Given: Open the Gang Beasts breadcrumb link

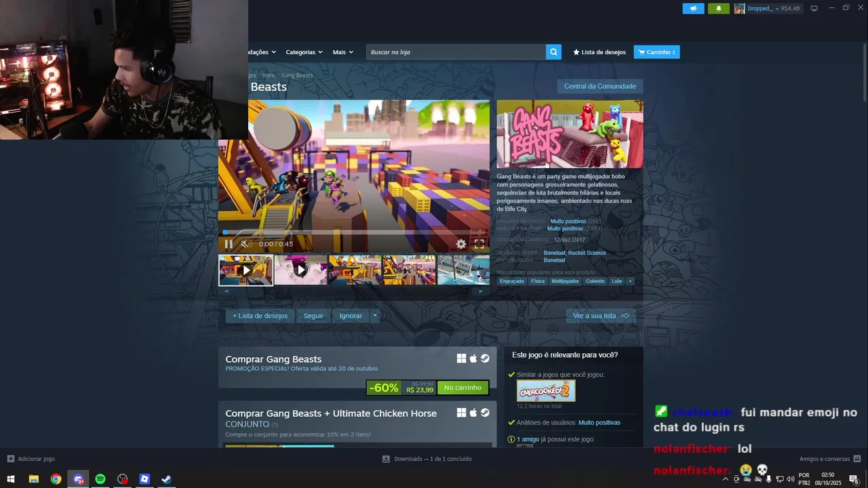Looking at the screenshot, I should click(x=297, y=75).
